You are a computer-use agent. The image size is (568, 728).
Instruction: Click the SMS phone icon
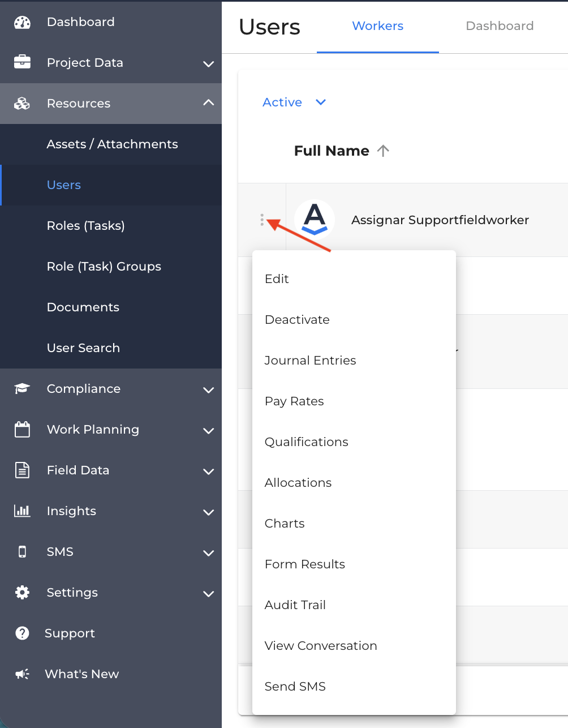pyautogui.click(x=22, y=551)
